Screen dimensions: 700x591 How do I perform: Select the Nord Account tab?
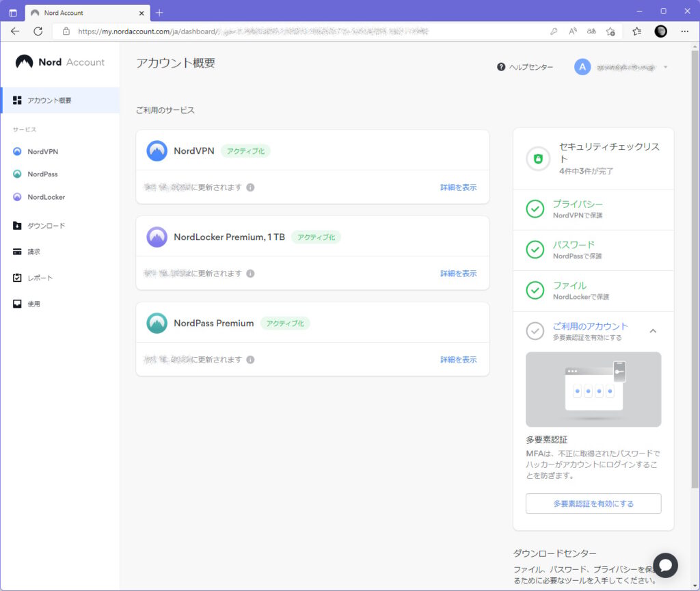coord(87,13)
